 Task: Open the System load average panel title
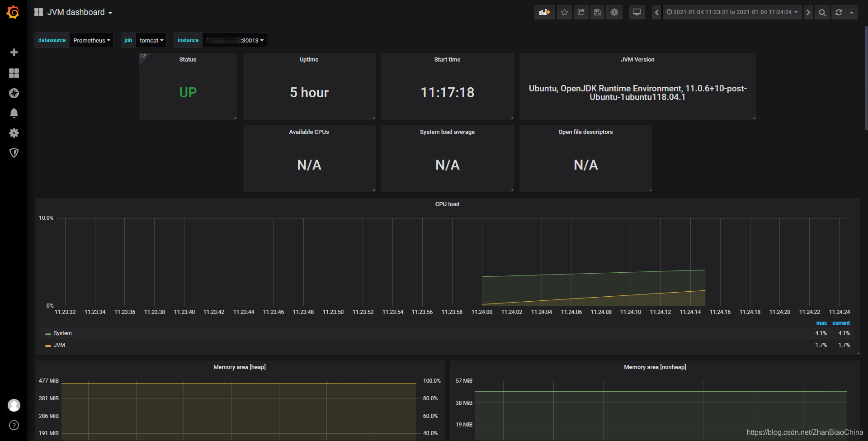pos(447,132)
